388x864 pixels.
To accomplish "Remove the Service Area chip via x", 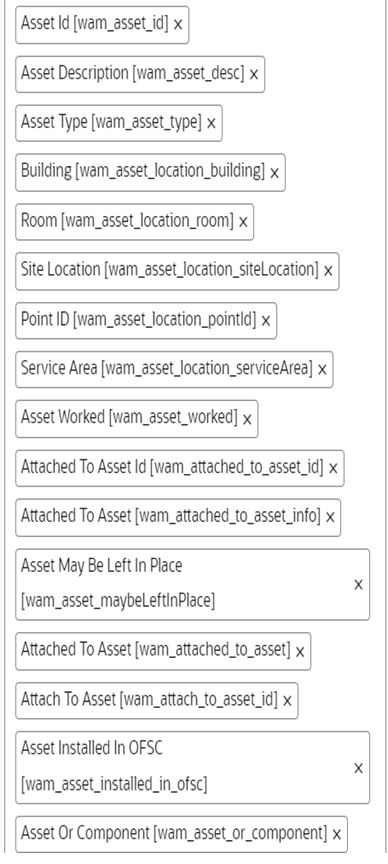I will point(322,370).
